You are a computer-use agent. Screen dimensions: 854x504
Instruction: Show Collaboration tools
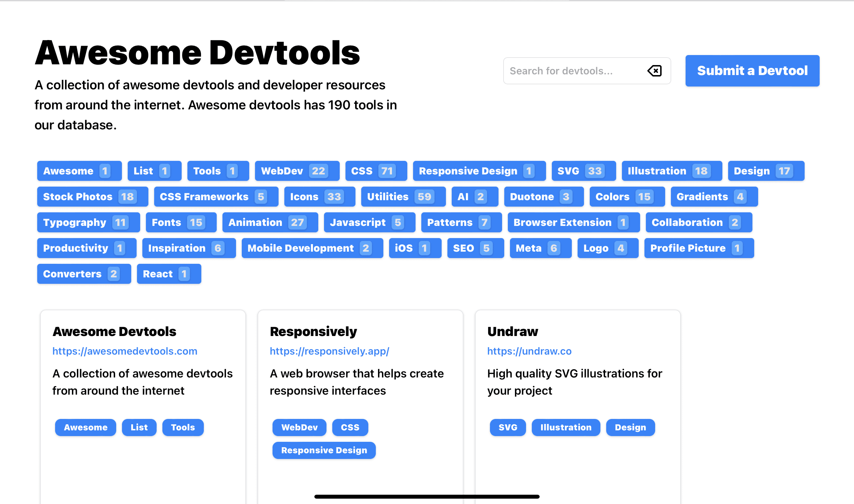pyautogui.click(x=699, y=222)
